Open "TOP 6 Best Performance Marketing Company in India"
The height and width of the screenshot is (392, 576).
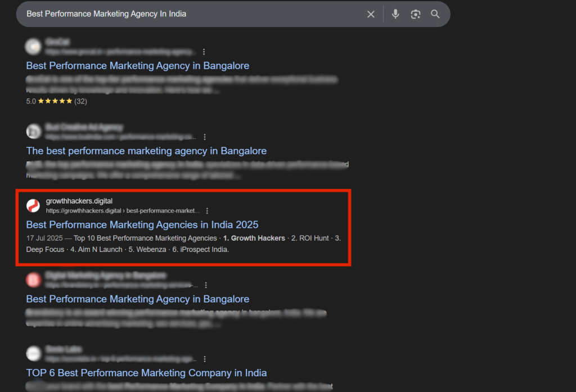(146, 373)
